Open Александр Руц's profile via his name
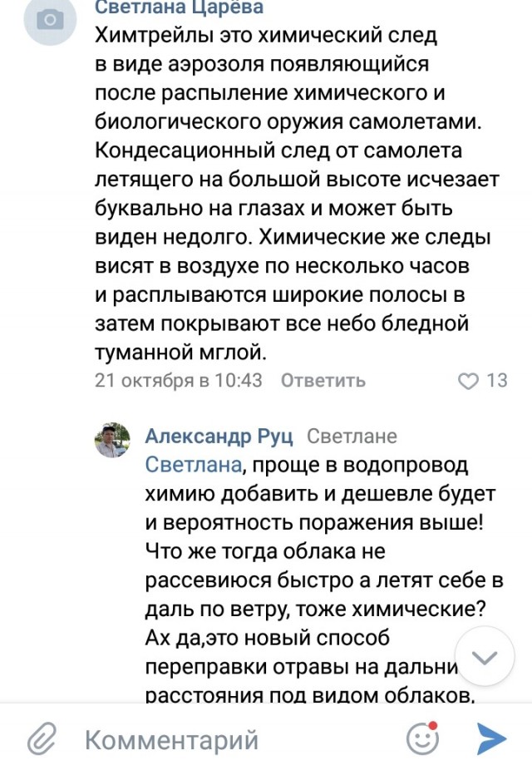This screenshot has height=770, width=532. tap(221, 436)
